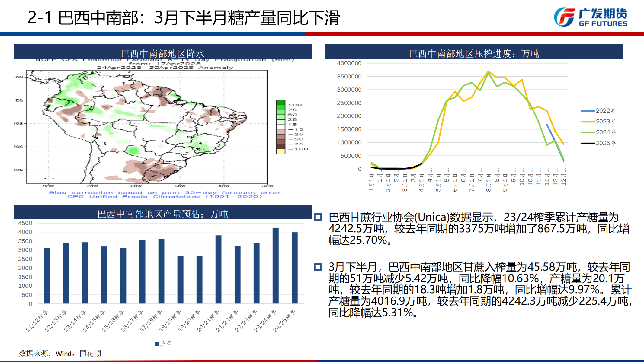This screenshot has width=644, height=362.
Task: Click the blue 产量 legend square
Action: click(157, 343)
